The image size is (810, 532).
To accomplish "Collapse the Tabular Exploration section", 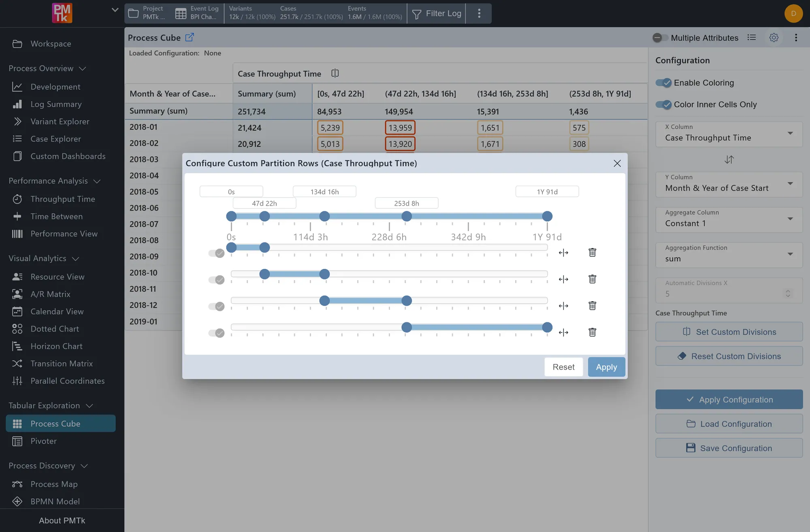I will click(x=51, y=406).
